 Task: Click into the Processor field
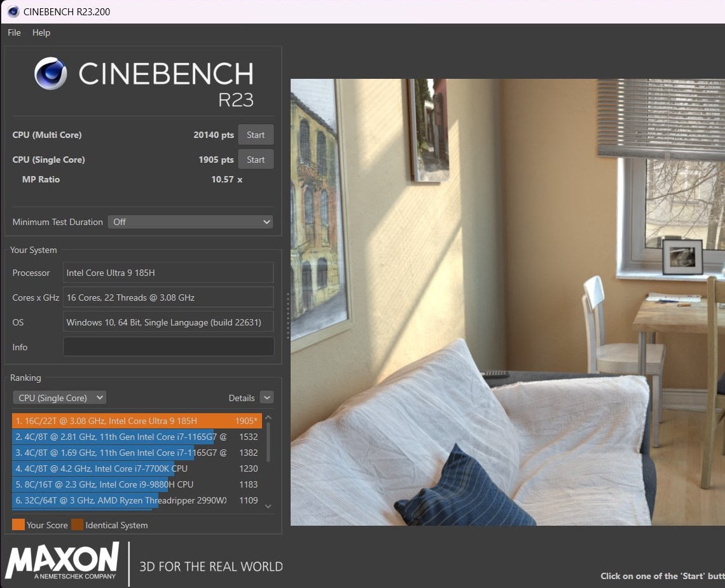[169, 273]
